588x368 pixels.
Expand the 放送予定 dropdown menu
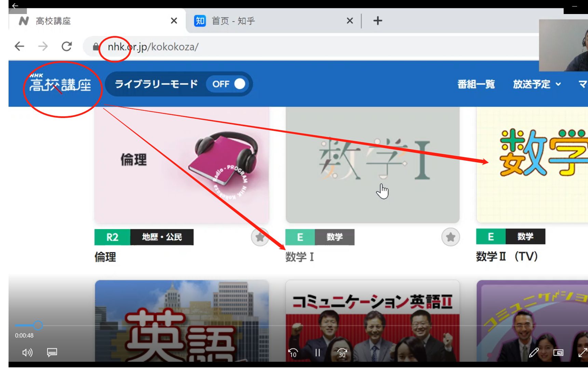click(536, 84)
